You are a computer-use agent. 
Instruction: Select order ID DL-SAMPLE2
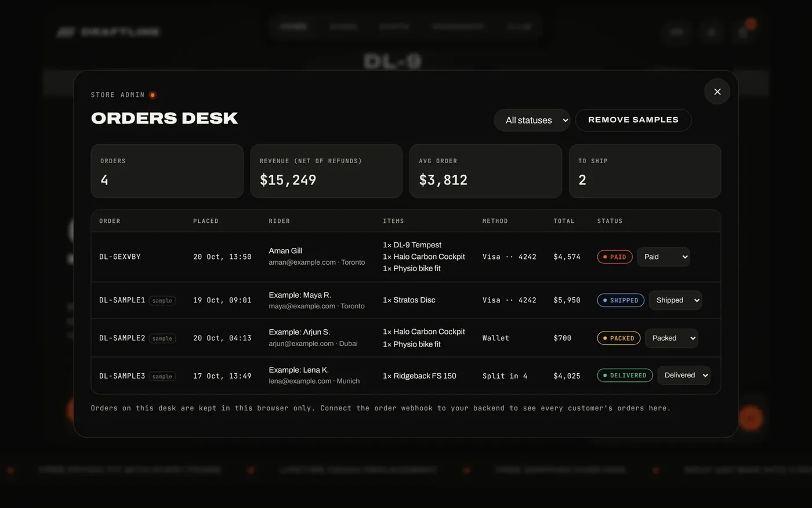122,338
